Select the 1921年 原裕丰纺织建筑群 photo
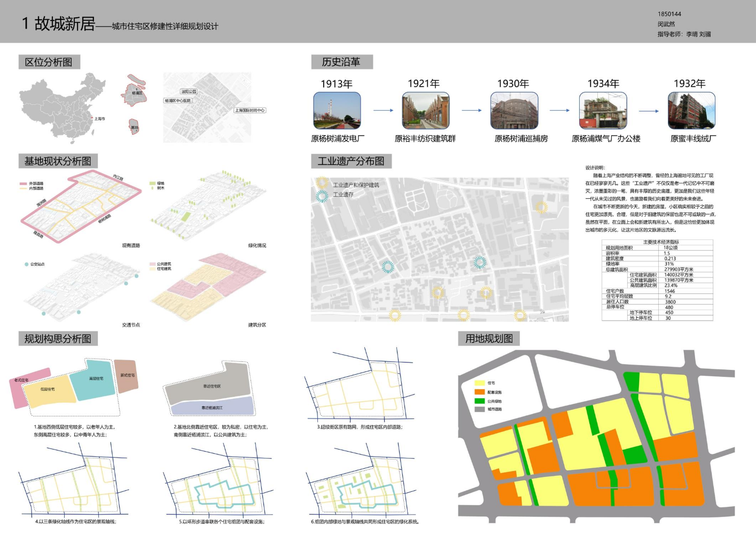Screen dimensions: 756x534 (x=426, y=111)
